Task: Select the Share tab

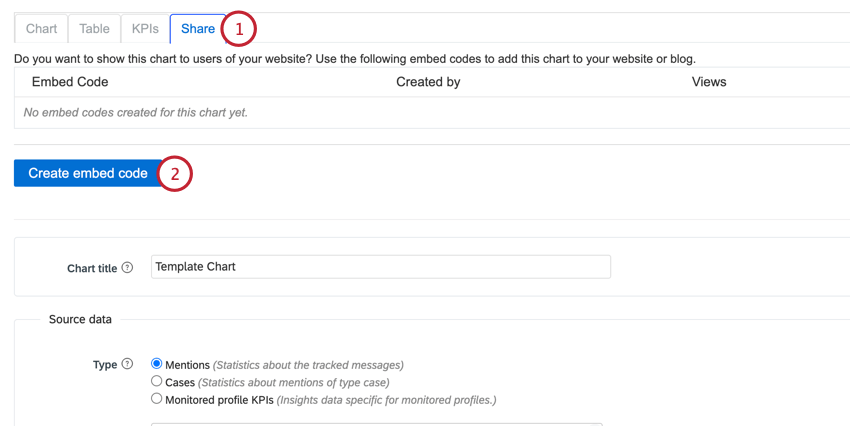Action: pos(198,29)
